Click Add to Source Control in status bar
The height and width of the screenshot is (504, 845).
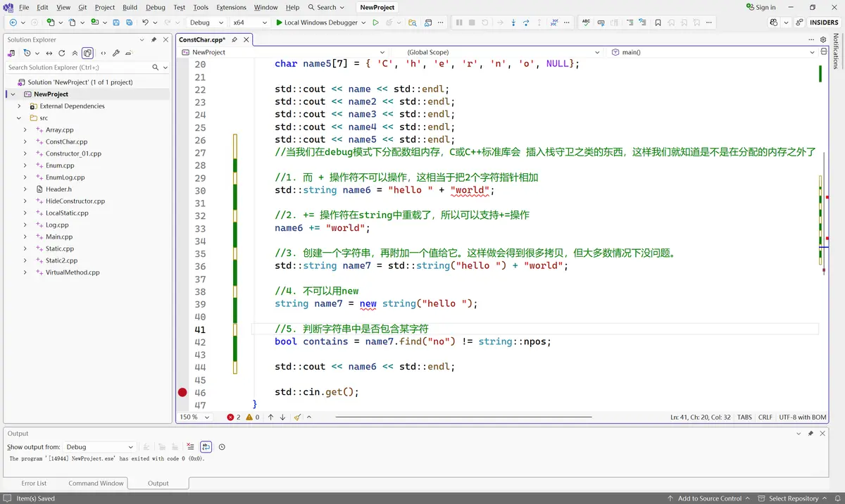pyautogui.click(x=709, y=498)
